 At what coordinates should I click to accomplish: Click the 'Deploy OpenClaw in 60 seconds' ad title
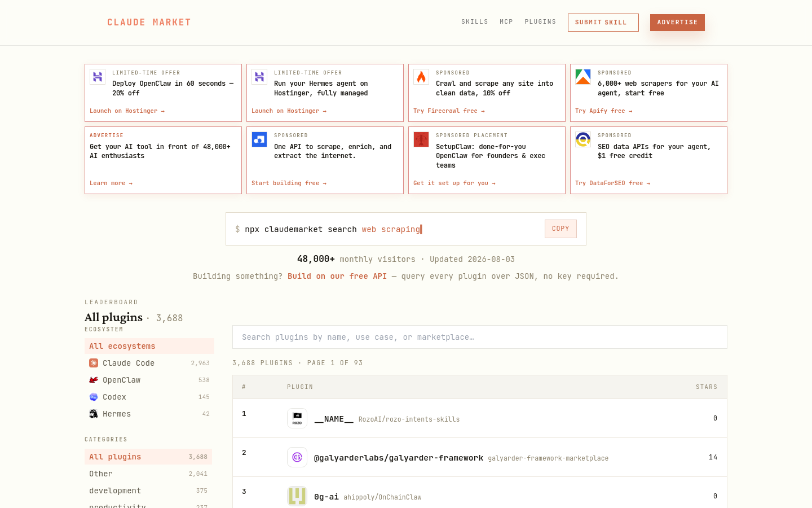173,88
